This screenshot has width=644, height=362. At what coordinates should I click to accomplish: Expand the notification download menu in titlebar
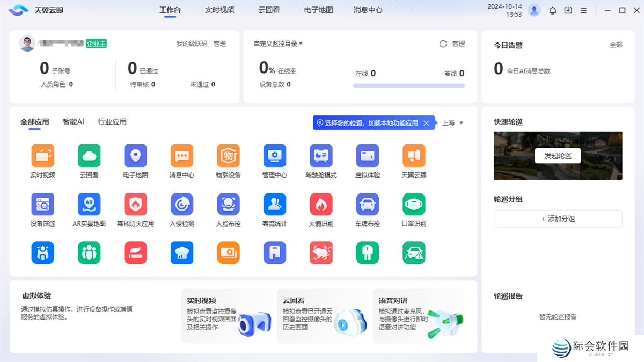pos(568,10)
